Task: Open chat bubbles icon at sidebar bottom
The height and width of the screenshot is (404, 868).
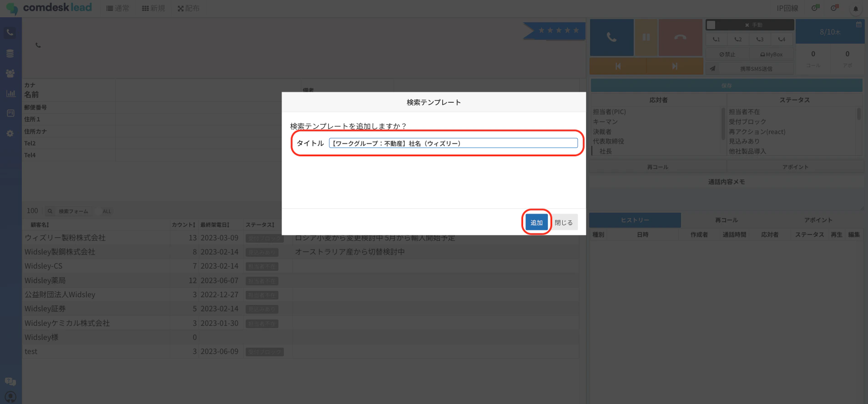Action: click(x=10, y=382)
